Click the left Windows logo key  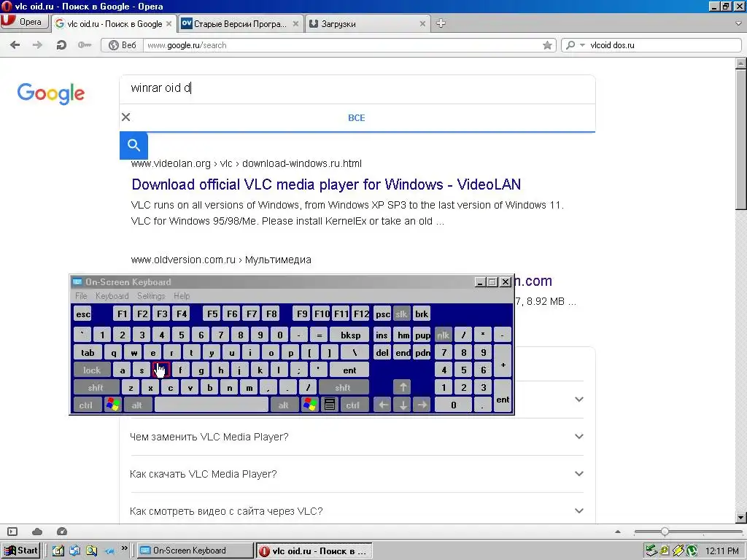click(113, 405)
